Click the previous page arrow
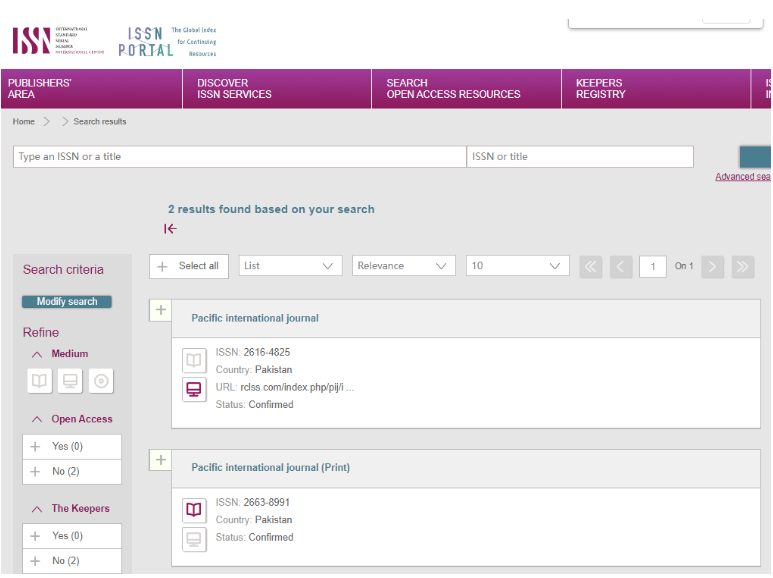Viewport: 773px width, 578px height. [x=621, y=266]
